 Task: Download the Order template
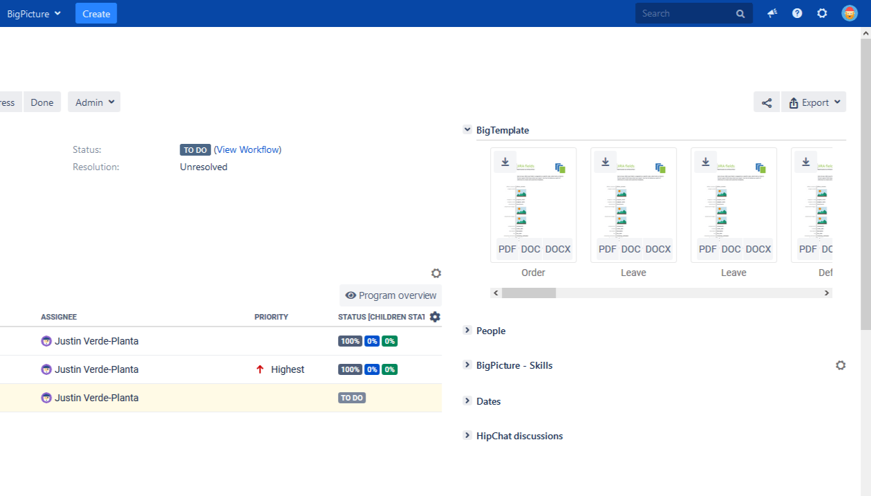[x=505, y=162]
